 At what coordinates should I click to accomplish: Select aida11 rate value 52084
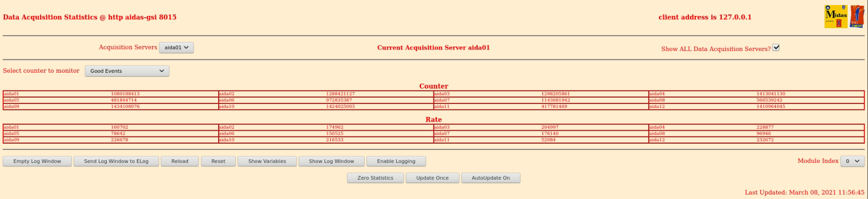coord(548,140)
